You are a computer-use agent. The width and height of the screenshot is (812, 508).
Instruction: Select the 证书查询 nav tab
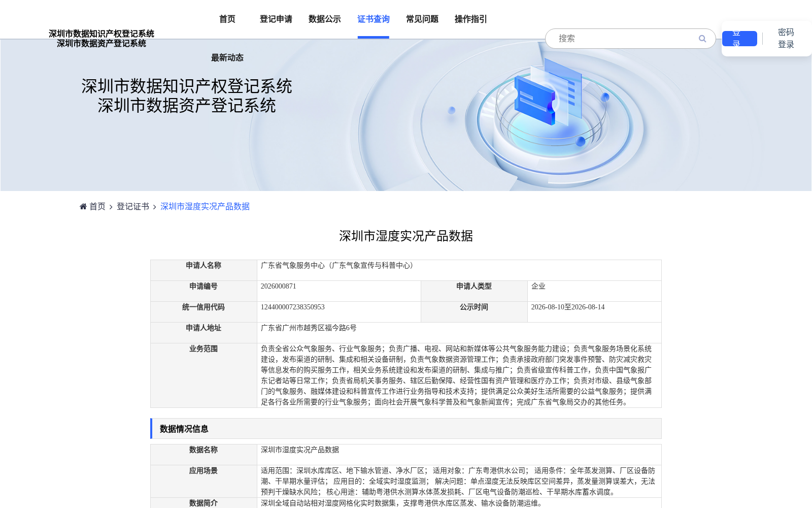374,19
